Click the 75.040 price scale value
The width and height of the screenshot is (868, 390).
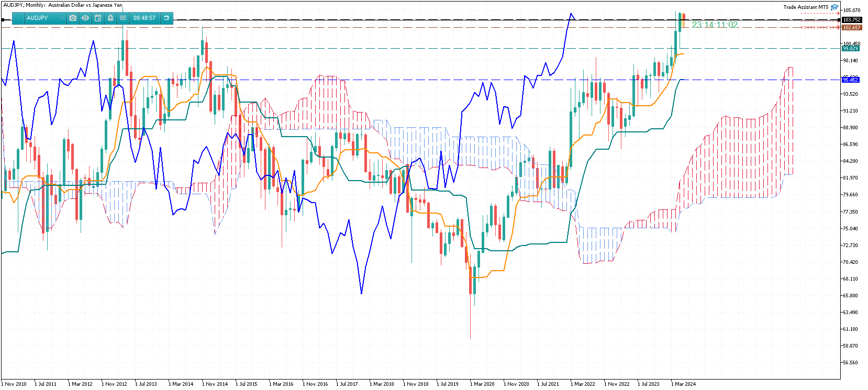coord(850,228)
